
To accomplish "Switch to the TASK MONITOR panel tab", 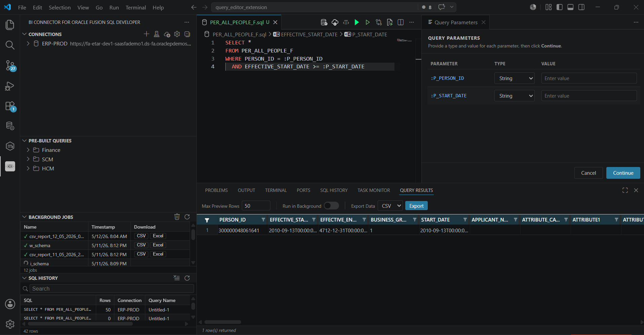I will (x=374, y=190).
